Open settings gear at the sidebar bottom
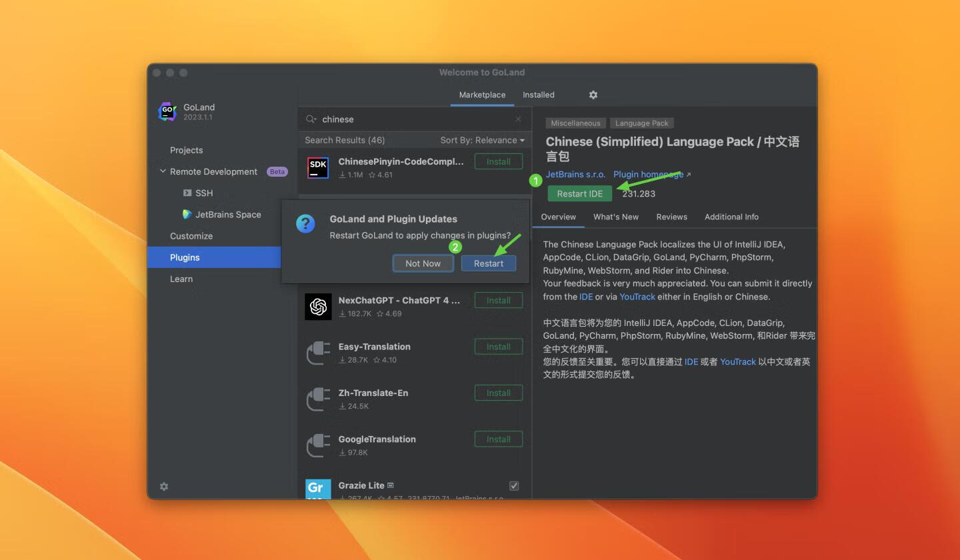The image size is (960, 560). click(x=164, y=487)
